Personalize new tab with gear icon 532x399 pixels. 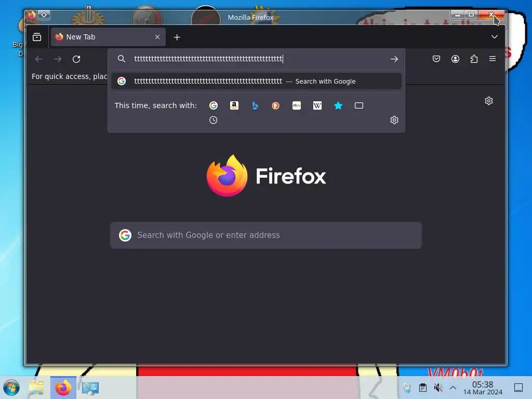tap(488, 101)
